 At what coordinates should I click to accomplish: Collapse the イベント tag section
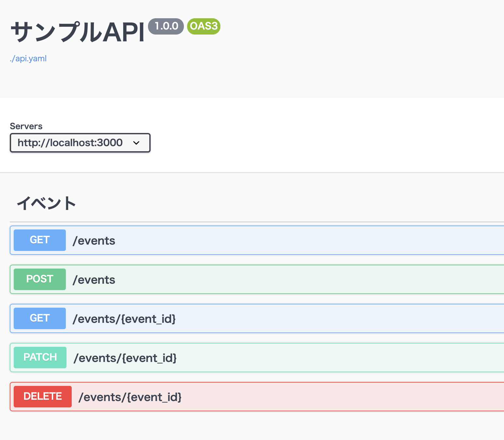click(x=46, y=203)
